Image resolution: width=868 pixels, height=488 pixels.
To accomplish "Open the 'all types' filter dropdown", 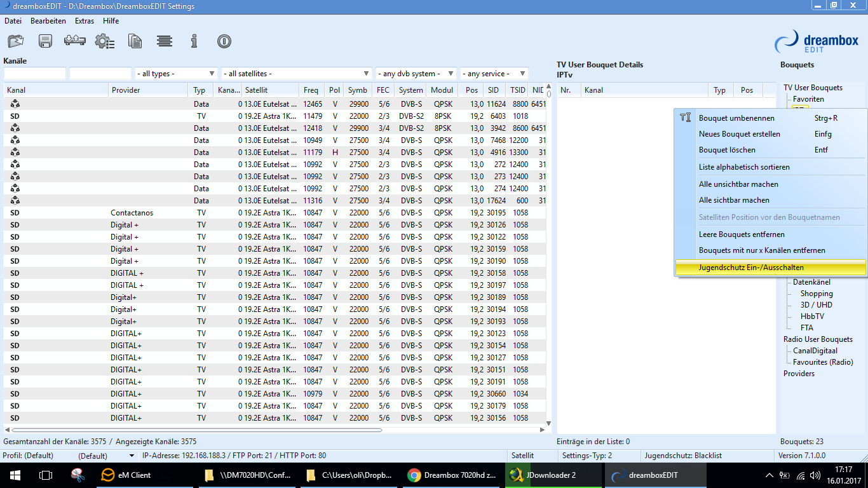I will (x=176, y=74).
